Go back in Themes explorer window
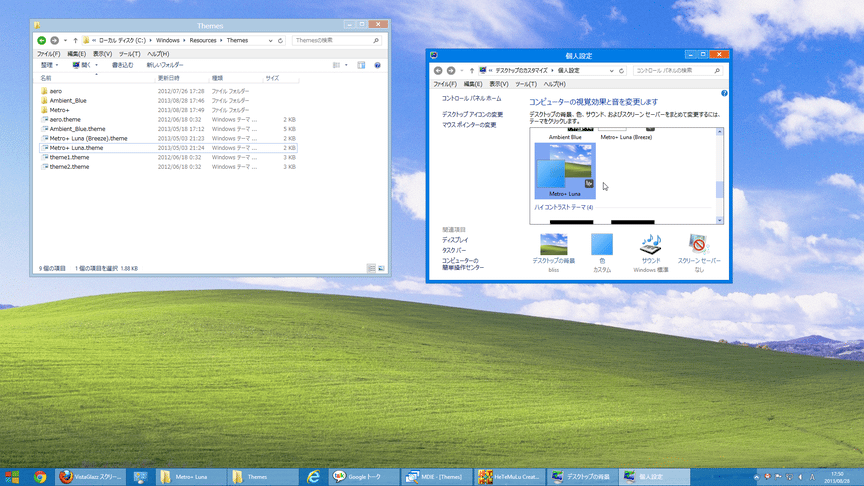864x486 pixels. pyautogui.click(x=41, y=40)
